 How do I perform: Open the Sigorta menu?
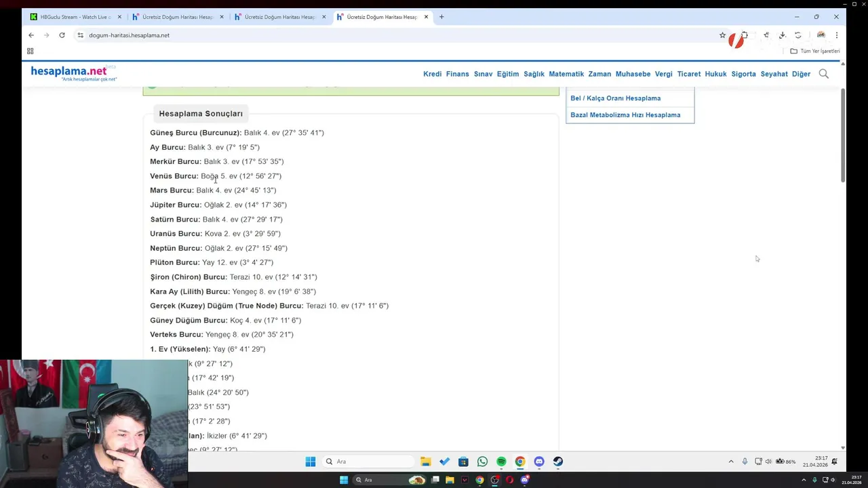[x=743, y=74]
